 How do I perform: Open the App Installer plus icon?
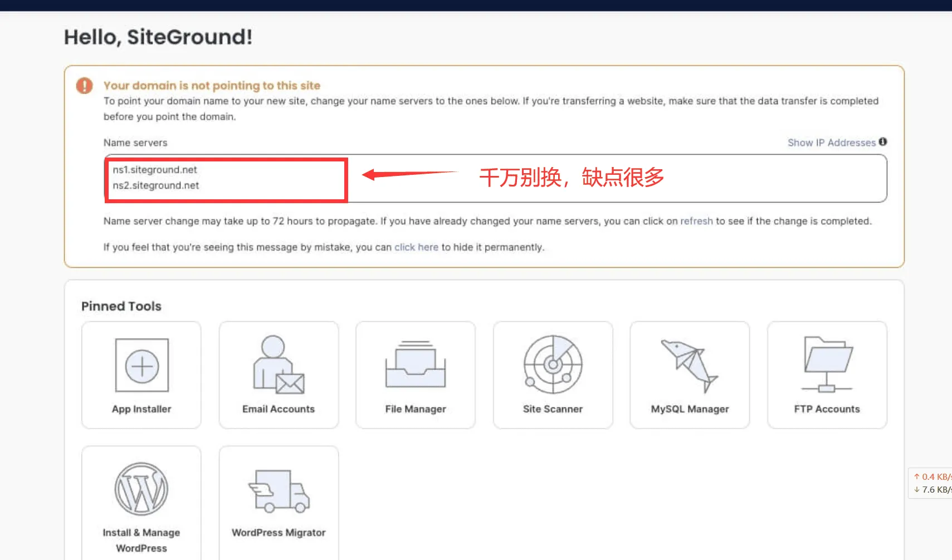click(x=141, y=366)
